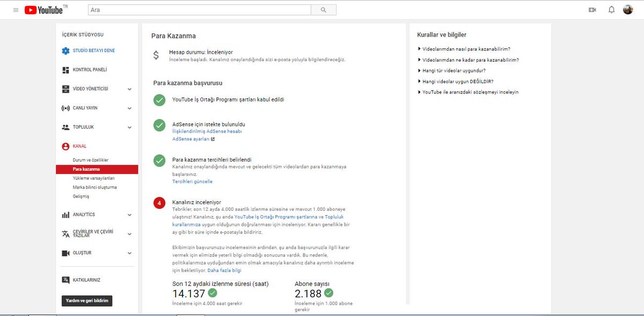Click the Katkılarınız menu label
The width and height of the screenshot is (644, 316).
pos(87,280)
